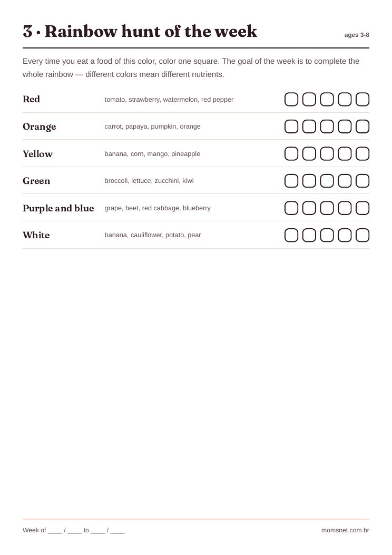The image size is (392, 555).
Task: Mark the fourth square in Purple and blue row
Action: tap(345, 208)
